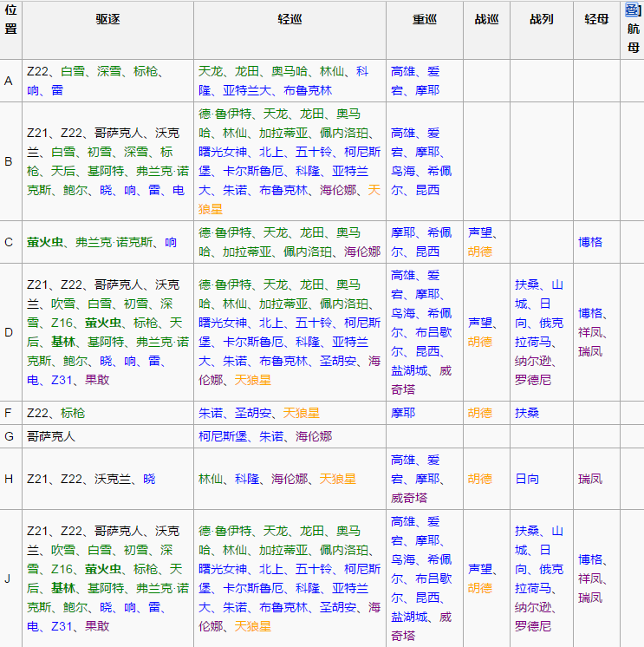This screenshot has height=647, width=644.
Task: Click 科隆 in row H light cruisers
Action: coord(247,479)
